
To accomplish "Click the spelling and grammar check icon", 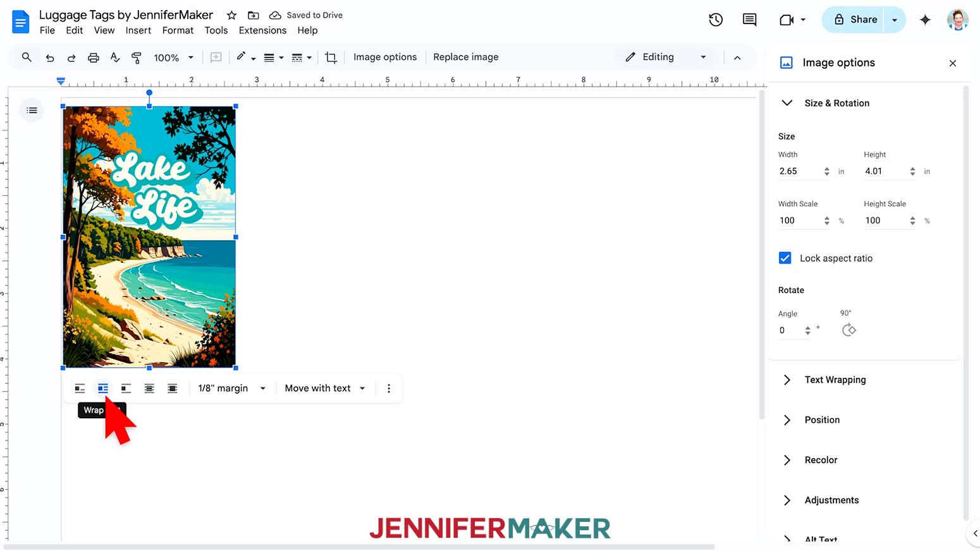I will click(x=115, y=58).
